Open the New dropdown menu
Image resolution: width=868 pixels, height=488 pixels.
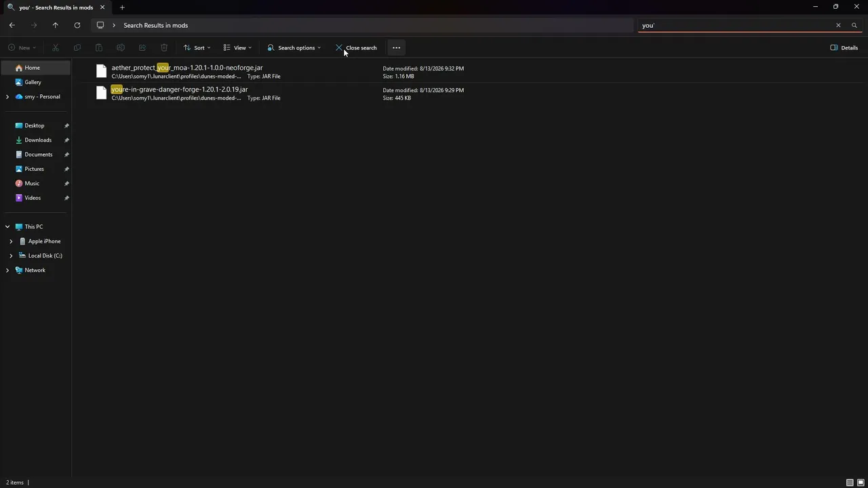(22, 47)
